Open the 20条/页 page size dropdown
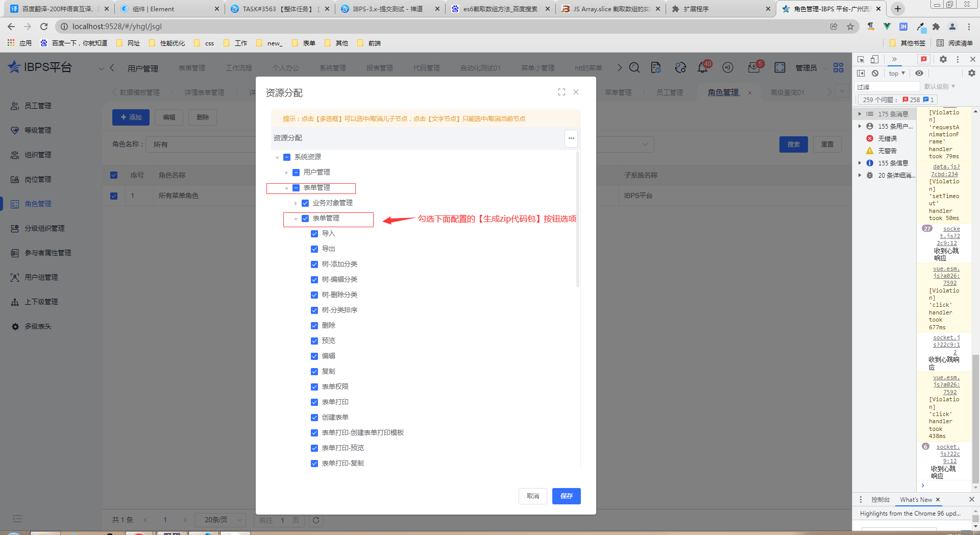The width and height of the screenshot is (980, 535). (x=223, y=520)
